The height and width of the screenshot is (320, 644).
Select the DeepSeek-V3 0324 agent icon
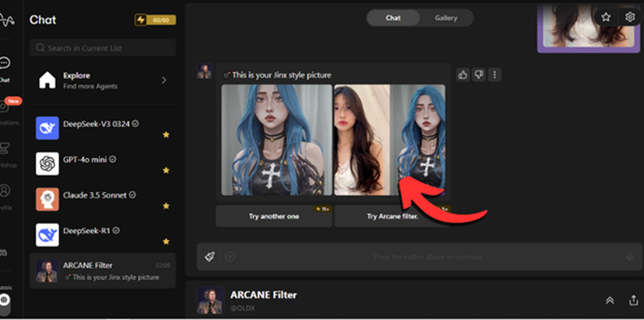tap(48, 128)
